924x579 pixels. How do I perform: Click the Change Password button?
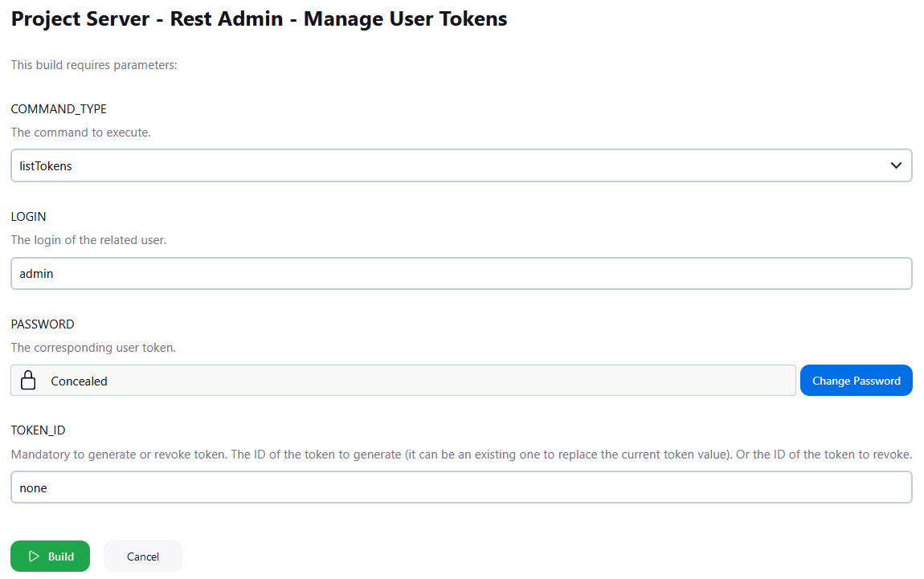856,380
